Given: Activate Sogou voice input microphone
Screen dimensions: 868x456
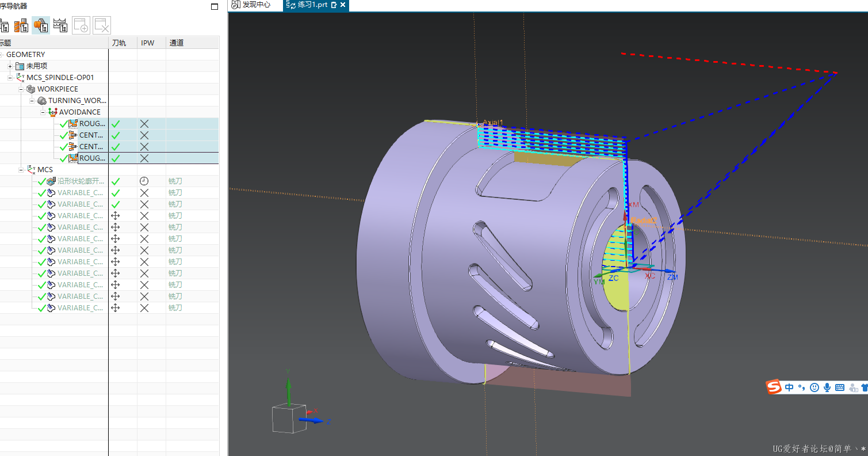Looking at the screenshot, I should coord(827,387).
